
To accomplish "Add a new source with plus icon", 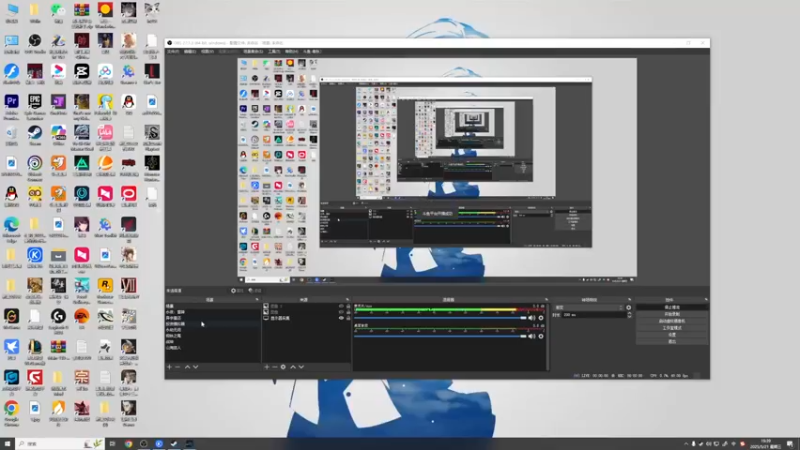I will point(266,367).
